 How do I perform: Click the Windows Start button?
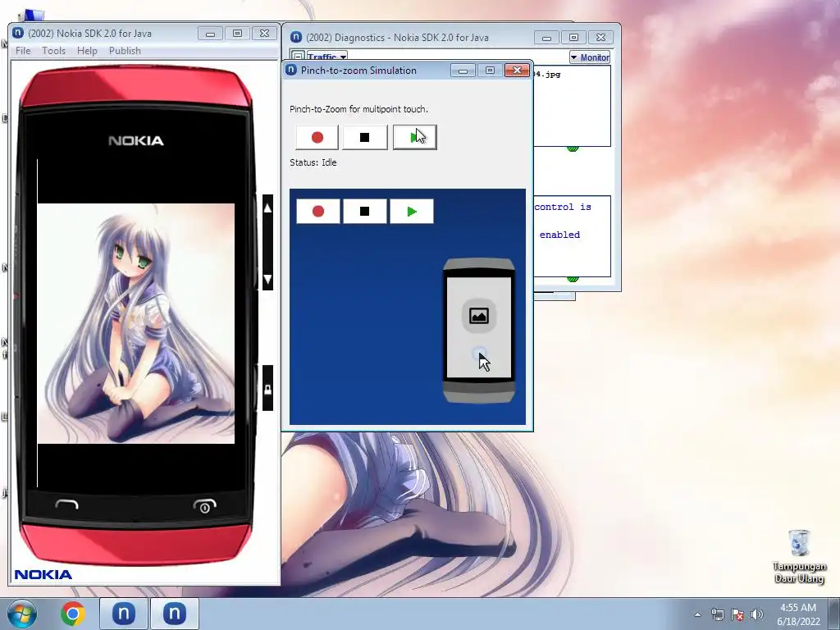(22, 614)
